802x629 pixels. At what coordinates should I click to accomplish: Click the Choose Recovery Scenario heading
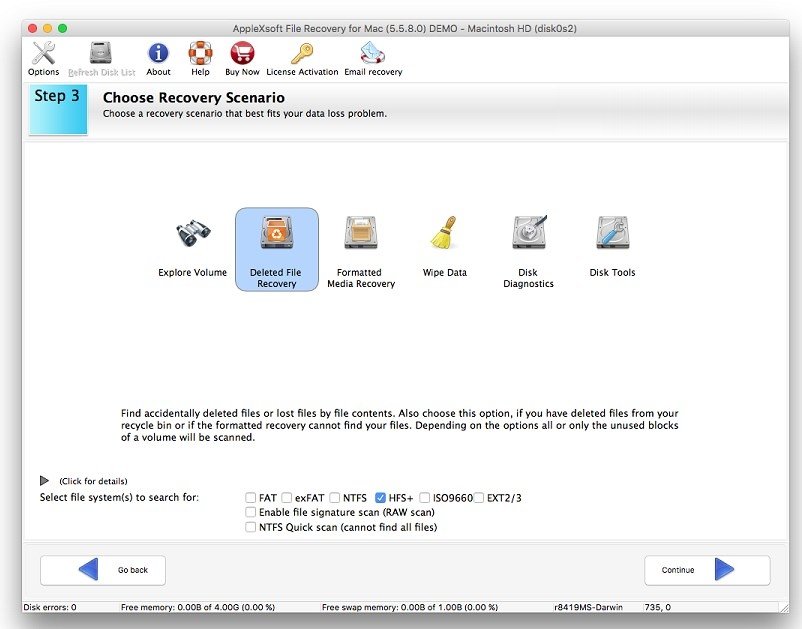[x=194, y=97]
